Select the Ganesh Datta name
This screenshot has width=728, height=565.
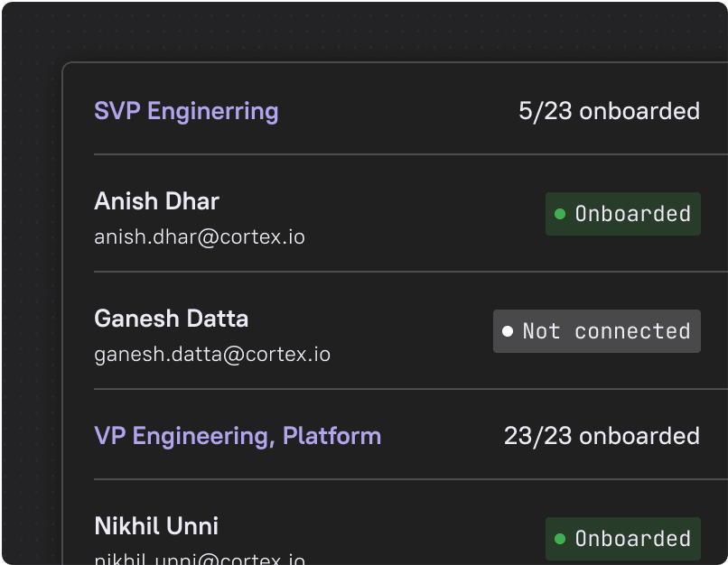(171, 319)
